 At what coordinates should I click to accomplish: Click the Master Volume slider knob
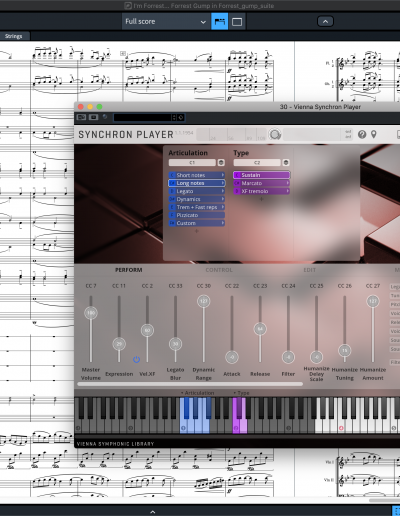point(91,313)
